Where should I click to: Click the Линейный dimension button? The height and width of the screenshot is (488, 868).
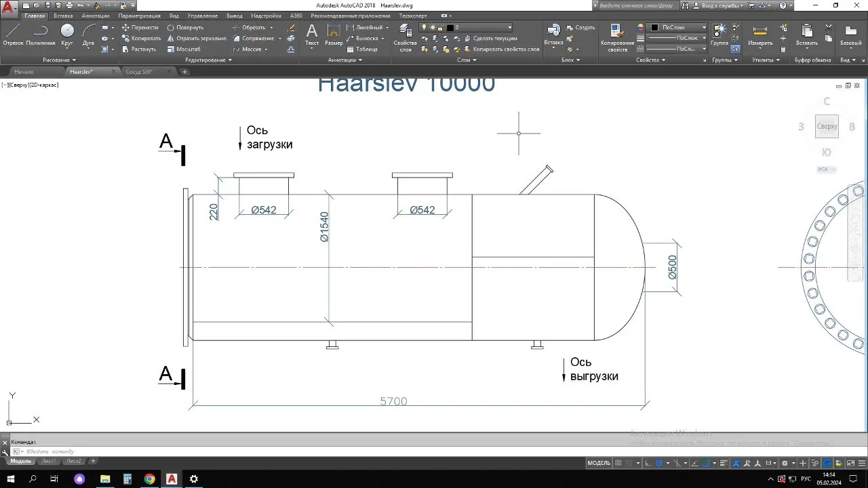pyautogui.click(x=365, y=28)
